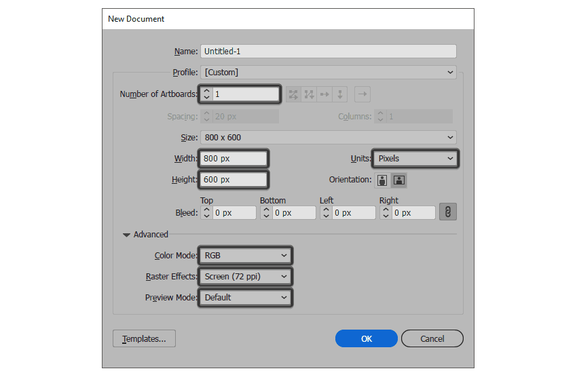577x392 pixels.
Task: Click the New Document title text
Action: pyautogui.click(x=136, y=19)
